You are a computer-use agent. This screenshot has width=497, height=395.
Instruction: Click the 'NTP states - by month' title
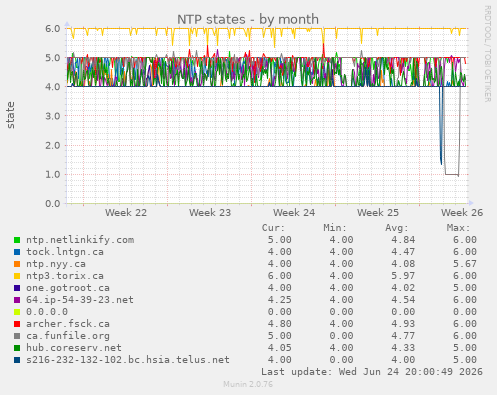click(248, 19)
